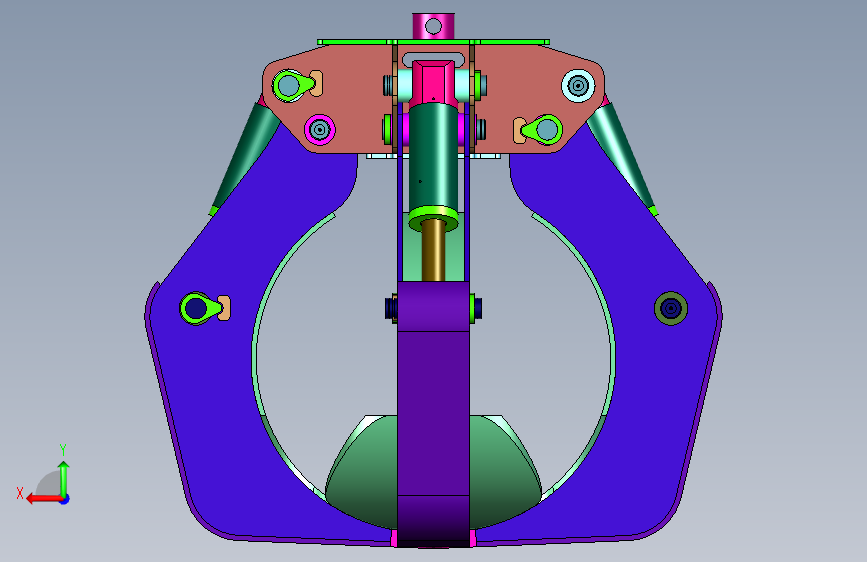This screenshot has height=562, width=867.
Task: Select the olive pivot pin on the right claw
Action: (x=671, y=308)
